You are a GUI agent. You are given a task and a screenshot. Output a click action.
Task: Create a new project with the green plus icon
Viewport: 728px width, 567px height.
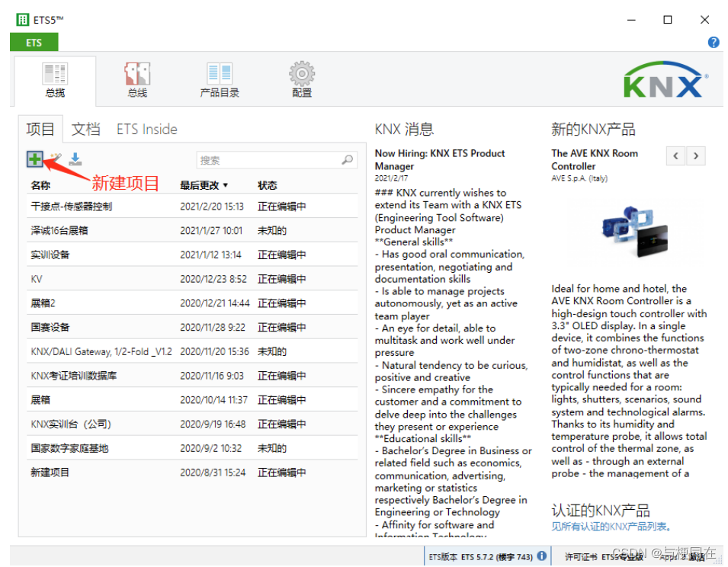pos(34,159)
